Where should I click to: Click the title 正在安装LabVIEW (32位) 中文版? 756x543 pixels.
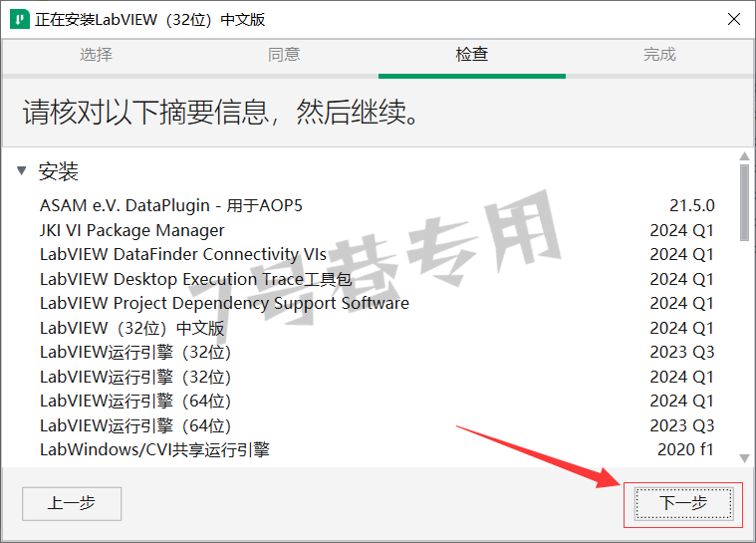(150, 20)
